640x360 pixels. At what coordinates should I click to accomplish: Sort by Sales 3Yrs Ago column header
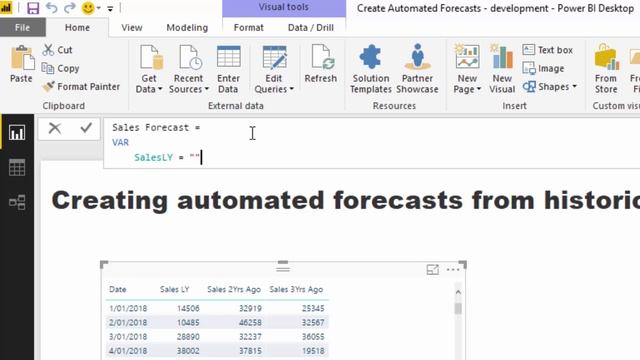coord(296,289)
